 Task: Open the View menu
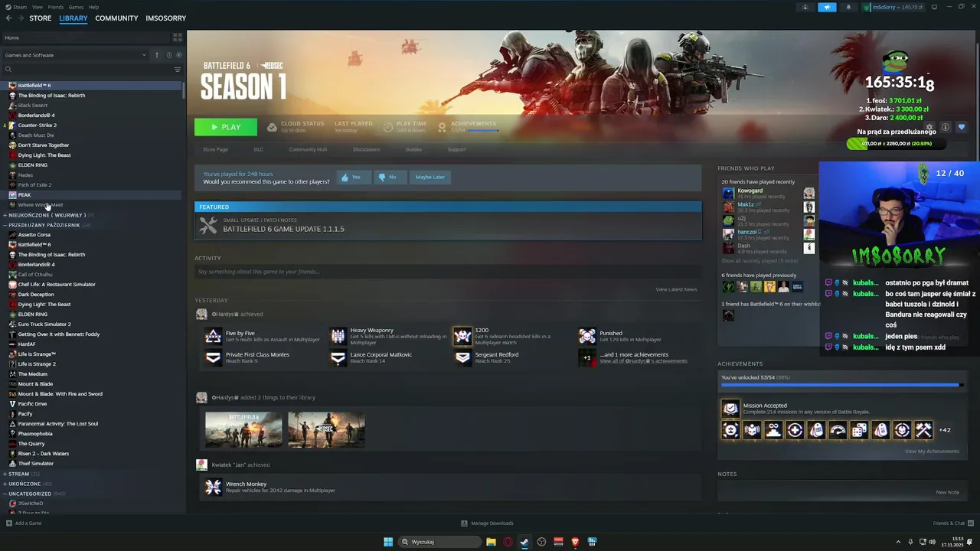click(38, 7)
